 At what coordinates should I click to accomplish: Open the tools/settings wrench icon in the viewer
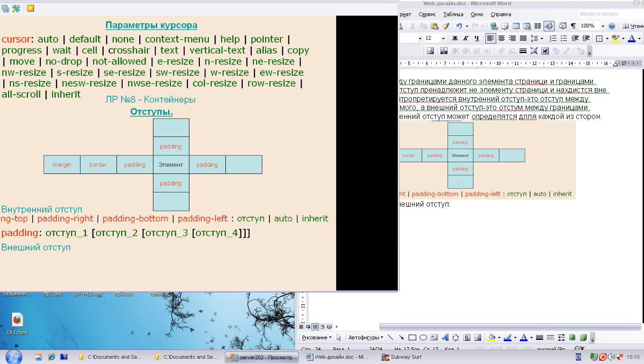[16, 9]
